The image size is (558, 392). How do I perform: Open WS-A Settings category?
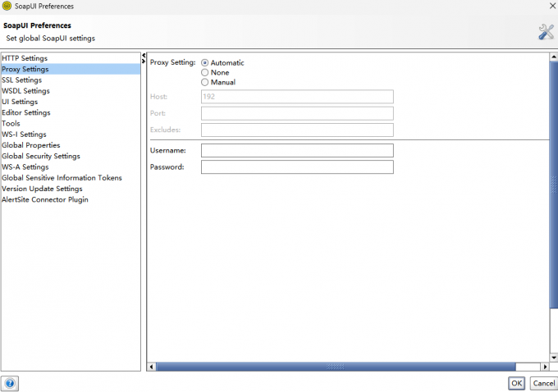click(x=71, y=166)
